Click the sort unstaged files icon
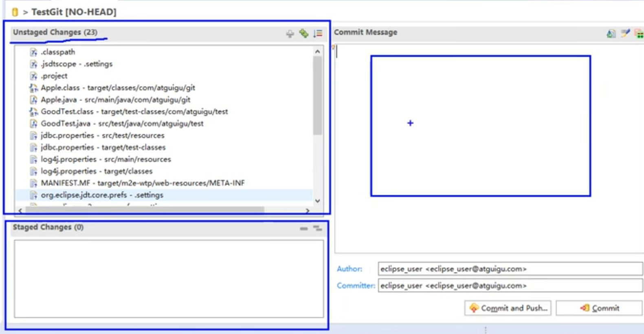This screenshot has width=644, height=334. pyautogui.click(x=318, y=33)
